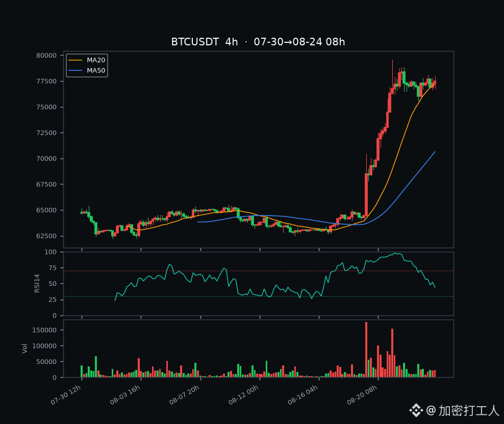Click the 77500 price axis label

click(46, 81)
